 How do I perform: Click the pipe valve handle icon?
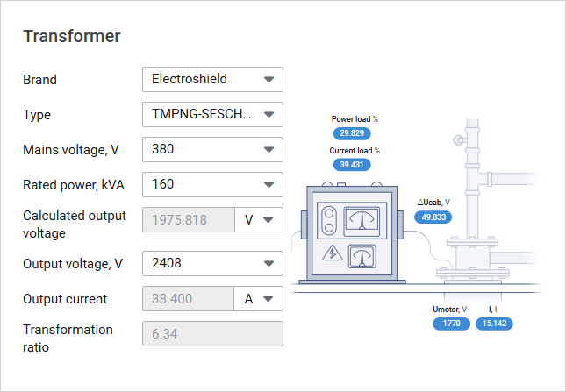(x=456, y=140)
